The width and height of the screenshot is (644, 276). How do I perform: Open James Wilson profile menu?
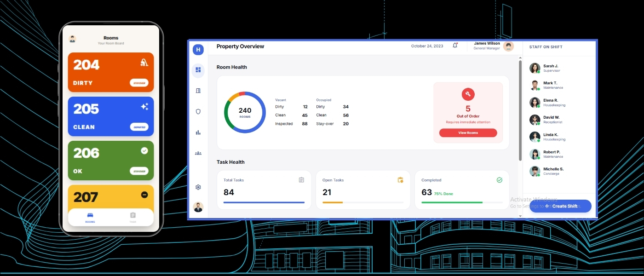click(494, 46)
